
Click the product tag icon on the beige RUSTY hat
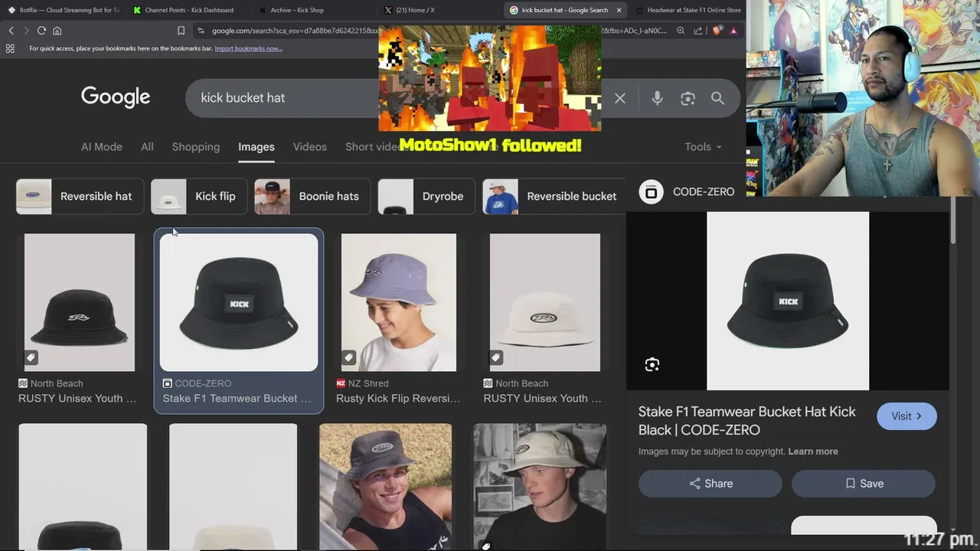coord(496,357)
